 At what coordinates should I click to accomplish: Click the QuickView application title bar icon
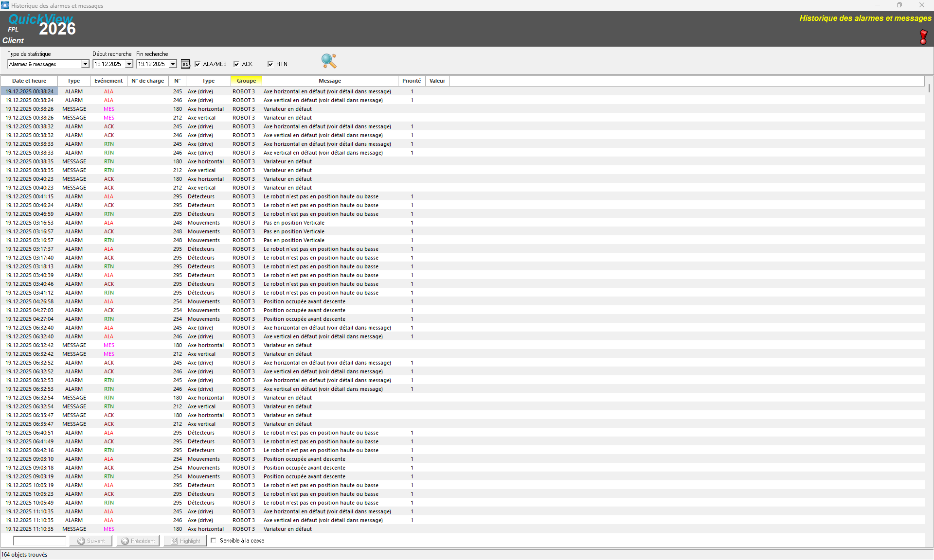(5, 5)
